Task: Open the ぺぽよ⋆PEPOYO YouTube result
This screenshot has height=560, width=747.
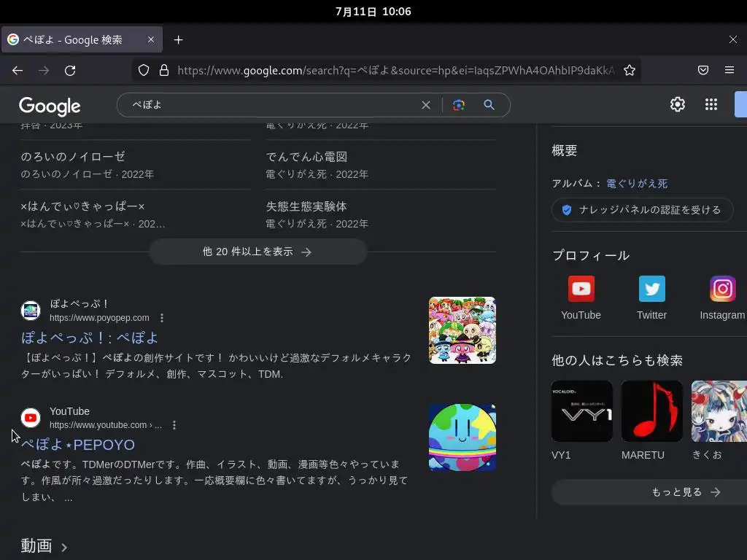Action: [77, 445]
